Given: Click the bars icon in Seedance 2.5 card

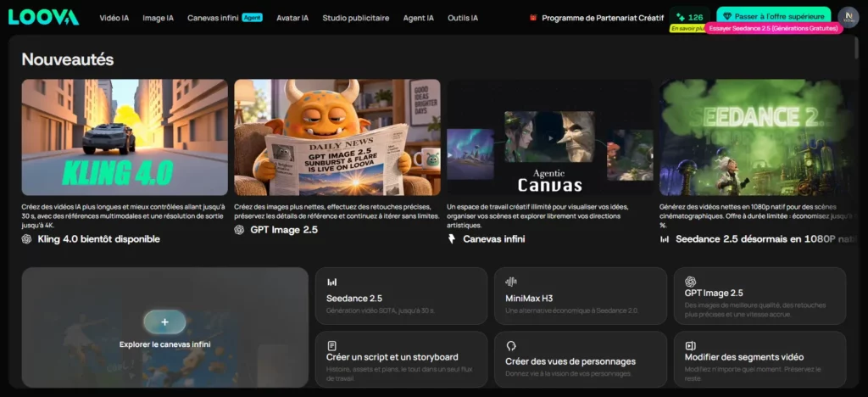Looking at the screenshot, I should pyautogui.click(x=331, y=282).
